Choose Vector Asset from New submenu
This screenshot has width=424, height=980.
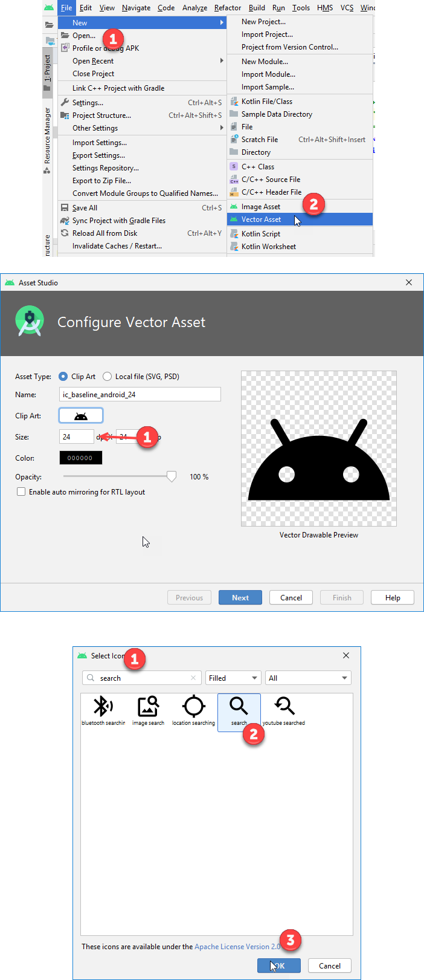[300, 219]
